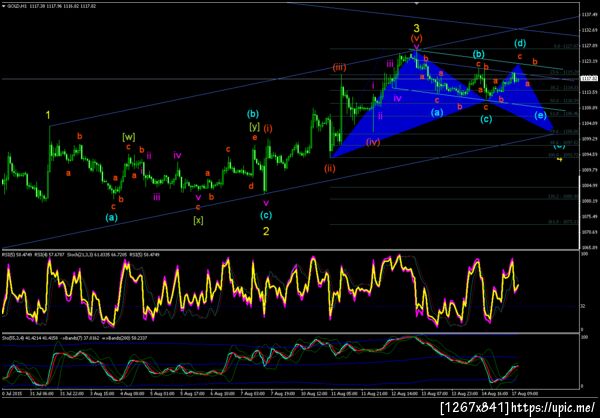Select the [x] wave label
The image size is (600, 418).
(x=198, y=220)
